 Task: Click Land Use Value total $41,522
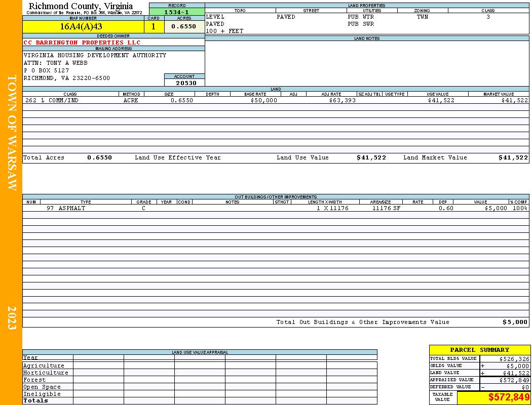(371, 157)
